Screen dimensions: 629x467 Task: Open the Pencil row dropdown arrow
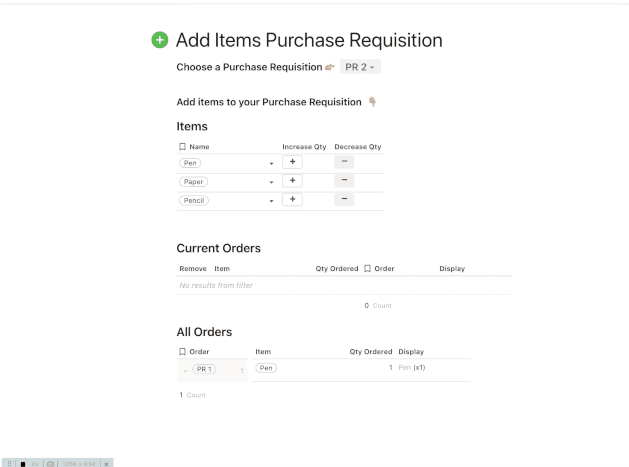(x=271, y=200)
